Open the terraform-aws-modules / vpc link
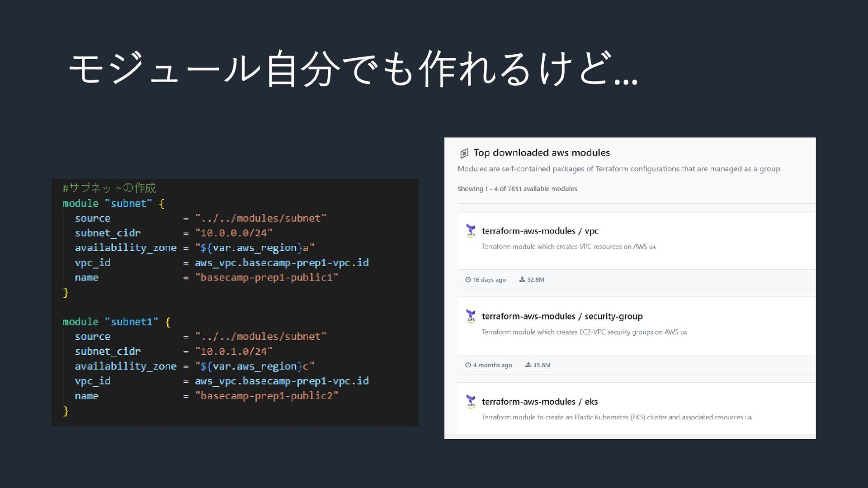The image size is (868, 488). [540, 231]
